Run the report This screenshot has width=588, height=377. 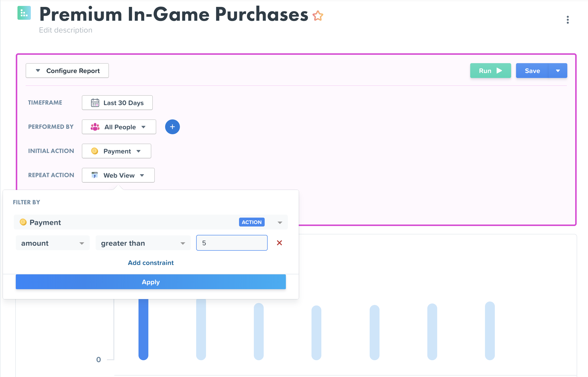tap(490, 71)
